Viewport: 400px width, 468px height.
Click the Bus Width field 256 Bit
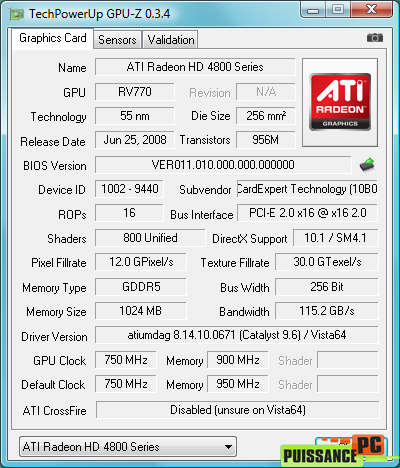(327, 287)
